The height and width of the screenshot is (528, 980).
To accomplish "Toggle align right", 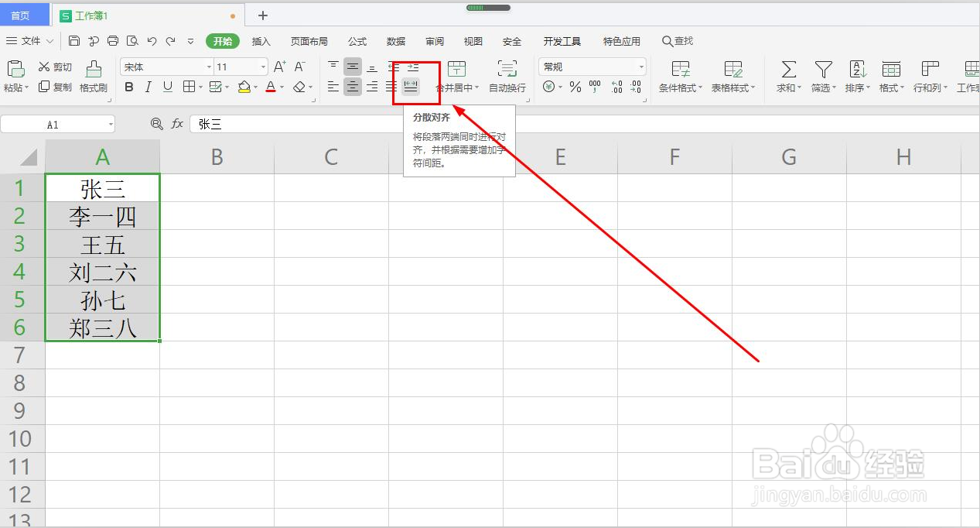I will tap(372, 87).
